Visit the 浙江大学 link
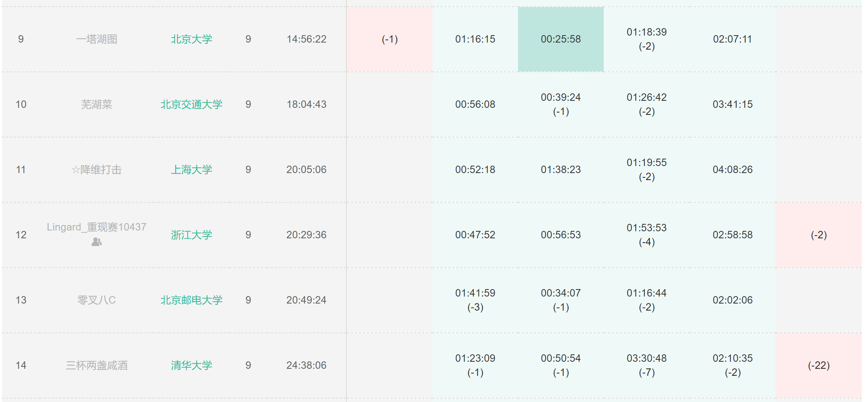The width and height of the screenshot is (868, 402). (191, 235)
